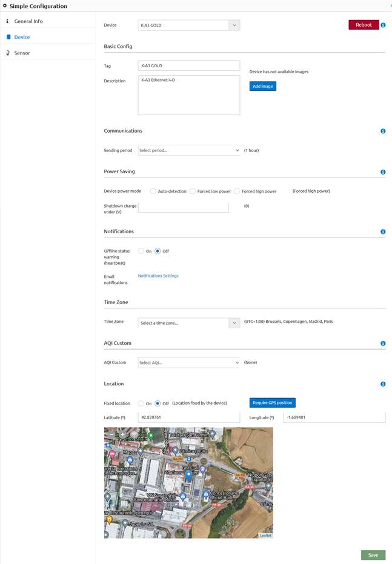
Task: Select the VW Sagamóvil dealership pin
Action: pos(183,497)
